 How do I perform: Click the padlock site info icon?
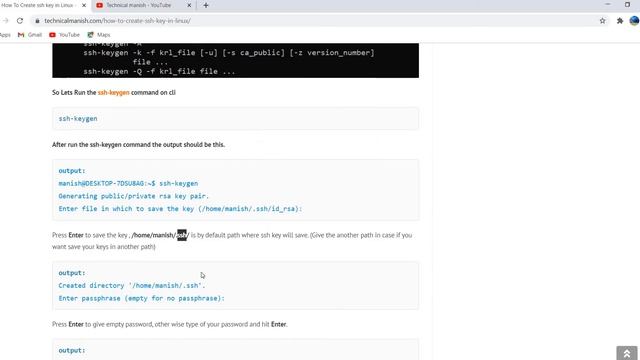tap(37, 21)
